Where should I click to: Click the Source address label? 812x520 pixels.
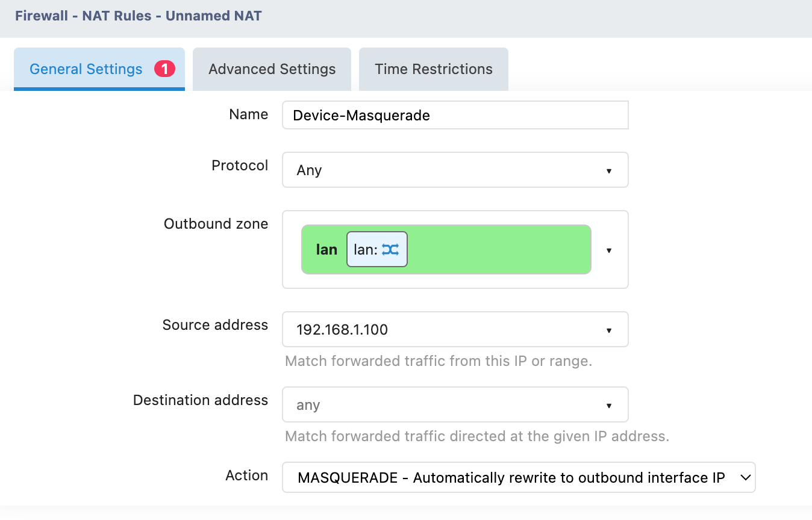(215, 325)
